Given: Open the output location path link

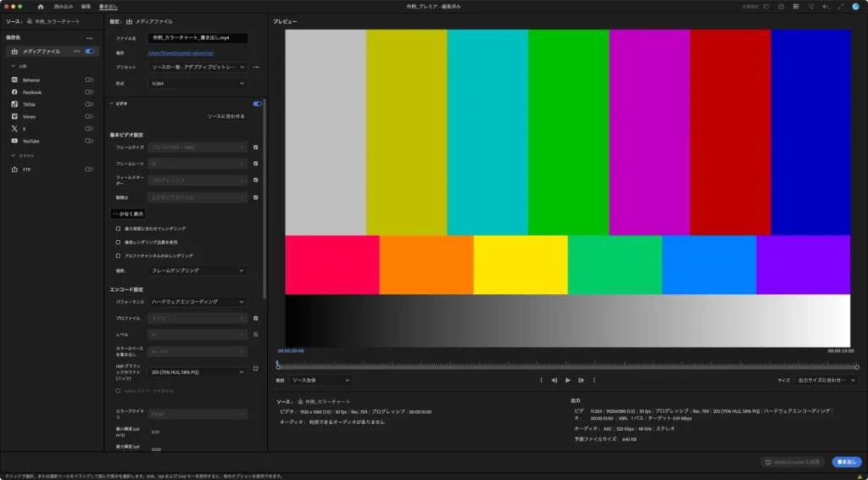Looking at the screenshot, I should [181, 53].
